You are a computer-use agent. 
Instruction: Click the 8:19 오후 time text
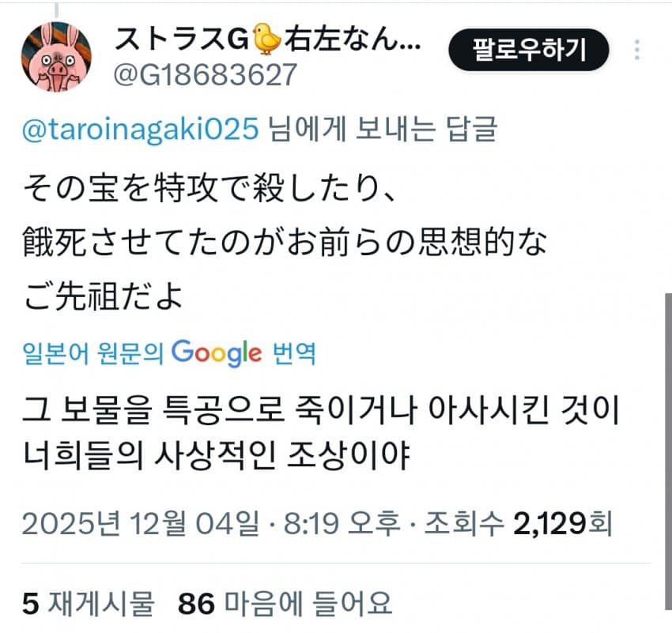(342, 523)
